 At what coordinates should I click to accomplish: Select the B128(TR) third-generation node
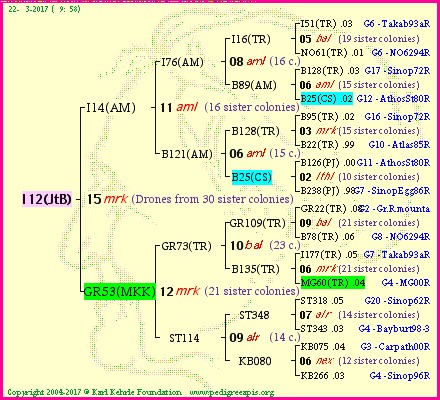(x=255, y=131)
